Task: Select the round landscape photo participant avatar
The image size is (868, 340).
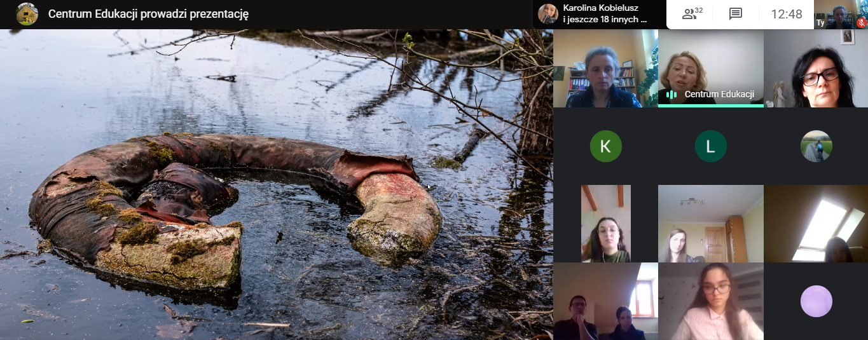Action: click(x=816, y=146)
